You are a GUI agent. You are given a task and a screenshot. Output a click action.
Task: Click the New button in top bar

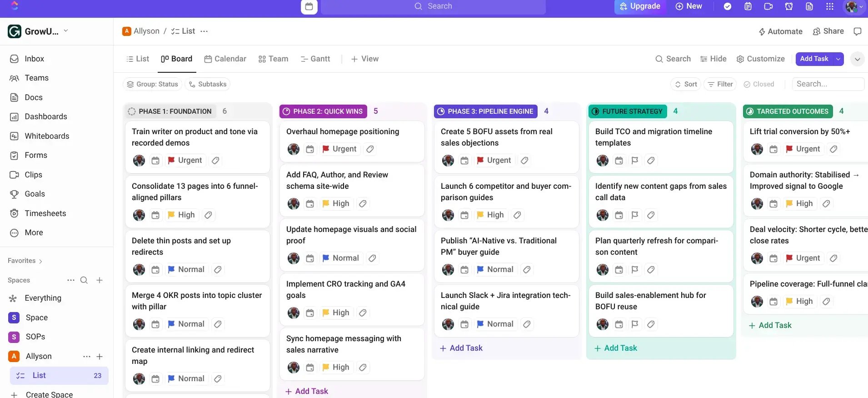pos(688,6)
